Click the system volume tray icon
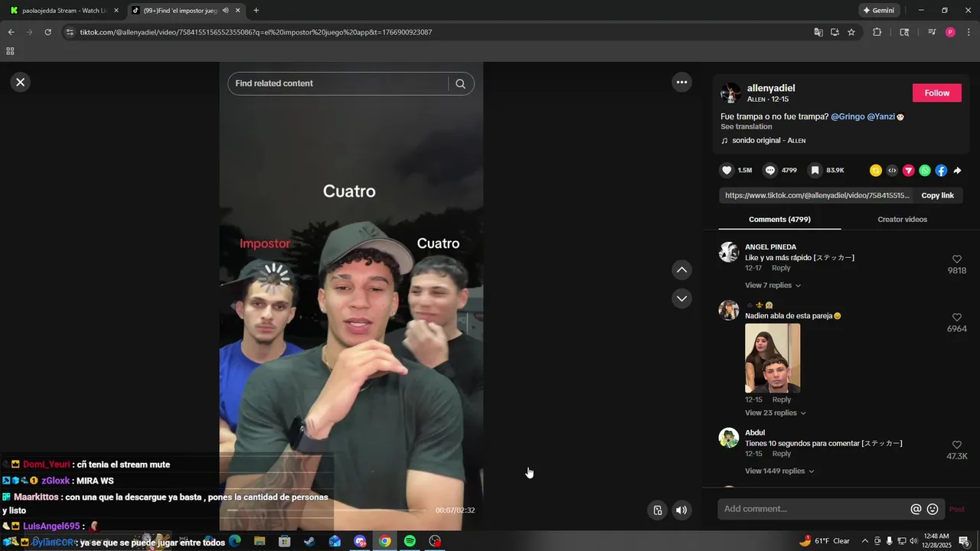The height and width of the screenshot is (551, 980). 913,541
